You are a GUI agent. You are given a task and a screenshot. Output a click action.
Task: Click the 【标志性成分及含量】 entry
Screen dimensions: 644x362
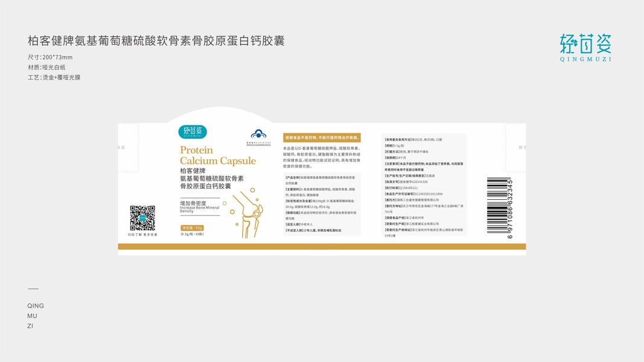[320, 204]
